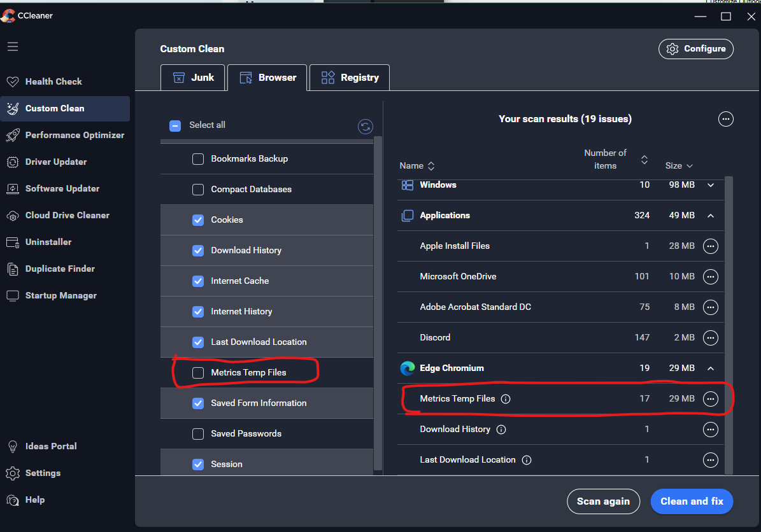Click the Clean and fix button
Screen dimensions: 761x532
point(692,501)
